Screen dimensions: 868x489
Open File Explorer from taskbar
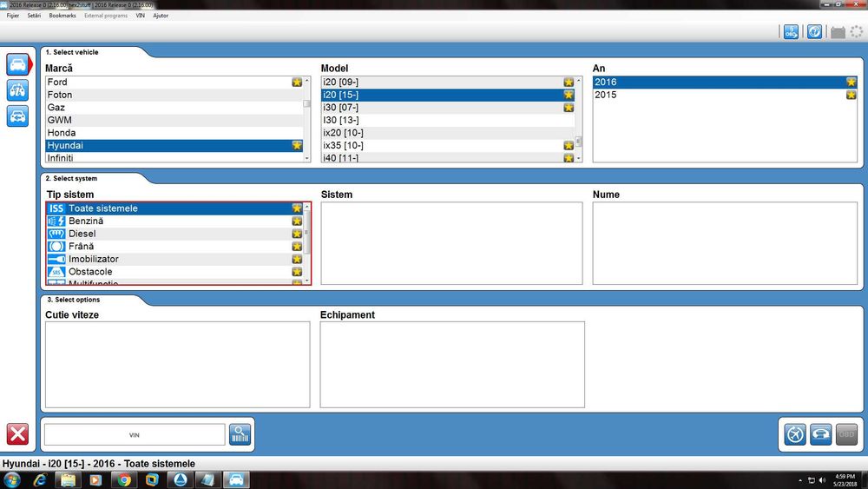68,479
